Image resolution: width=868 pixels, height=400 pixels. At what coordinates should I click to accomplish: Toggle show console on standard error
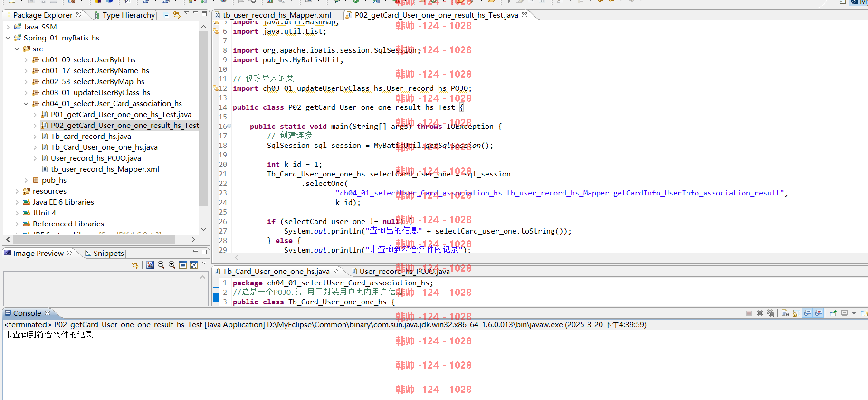click(819, 313)
